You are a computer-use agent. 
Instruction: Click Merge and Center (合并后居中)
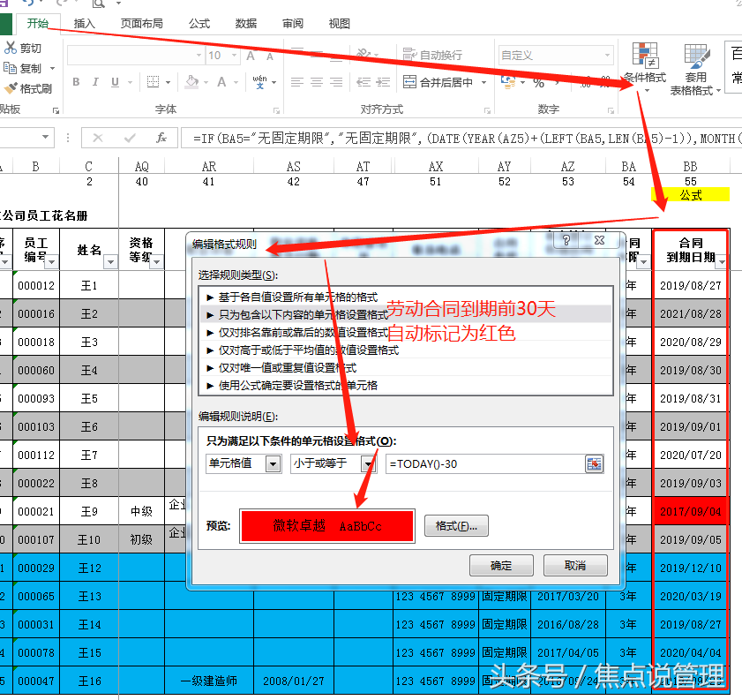[x=438, y=82]
